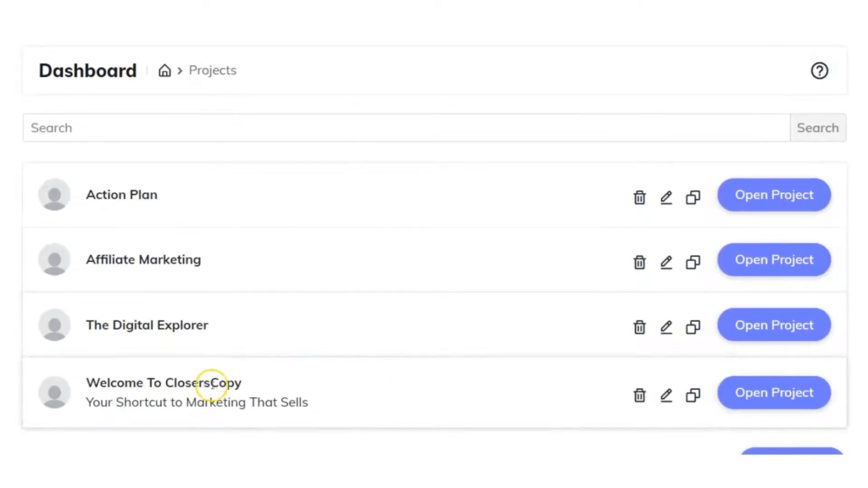The width and height of the screenshot is (868, 488).
Task: Focus the project Search input field
Action: click(x=406, y=128)
